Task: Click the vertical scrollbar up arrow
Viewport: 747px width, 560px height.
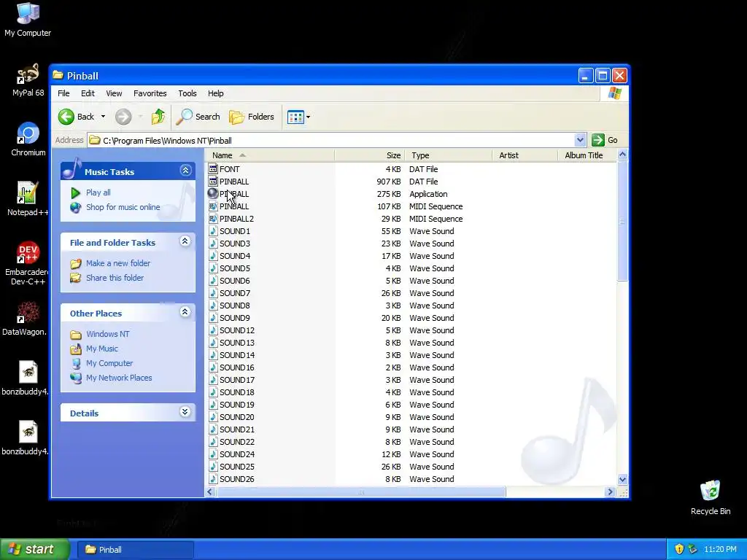Action: coord(622,155)
